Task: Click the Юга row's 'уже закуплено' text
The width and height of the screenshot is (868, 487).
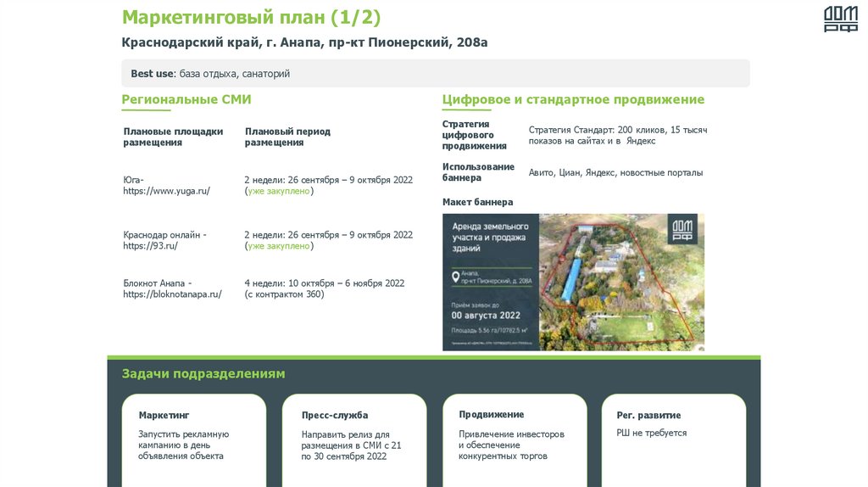Action: (x=278, y=191)
